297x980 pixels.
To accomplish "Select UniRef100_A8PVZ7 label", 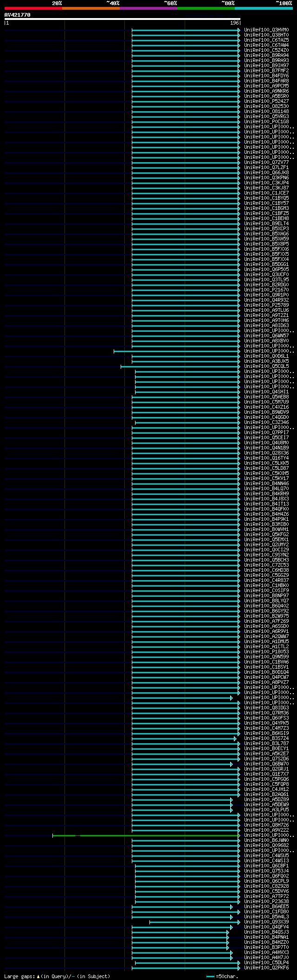I will coord(266,683).
